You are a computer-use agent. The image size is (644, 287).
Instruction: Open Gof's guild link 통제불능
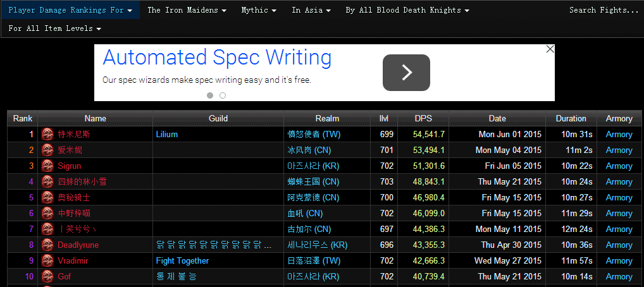click(x=176, y=277)
